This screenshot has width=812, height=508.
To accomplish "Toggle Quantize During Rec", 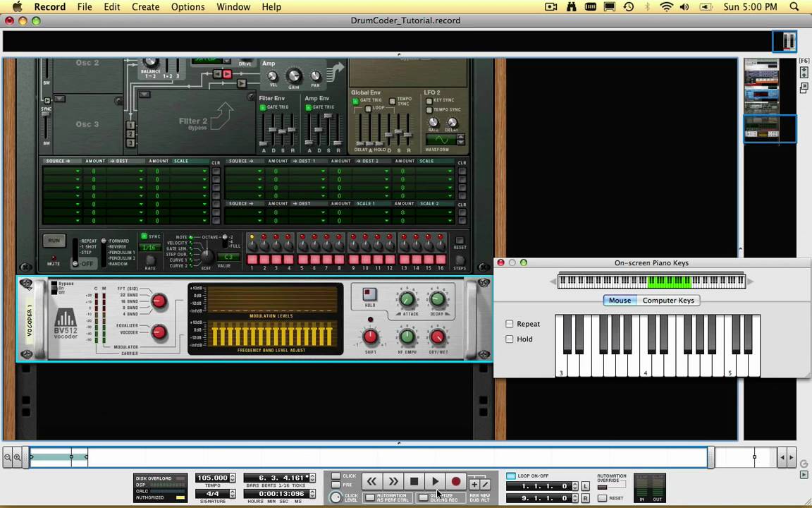I will tap(424, 497).
